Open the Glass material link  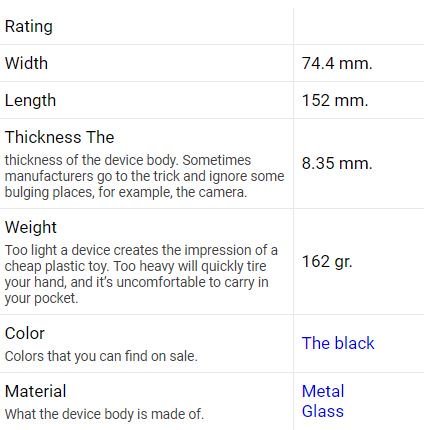pos(323,411)
